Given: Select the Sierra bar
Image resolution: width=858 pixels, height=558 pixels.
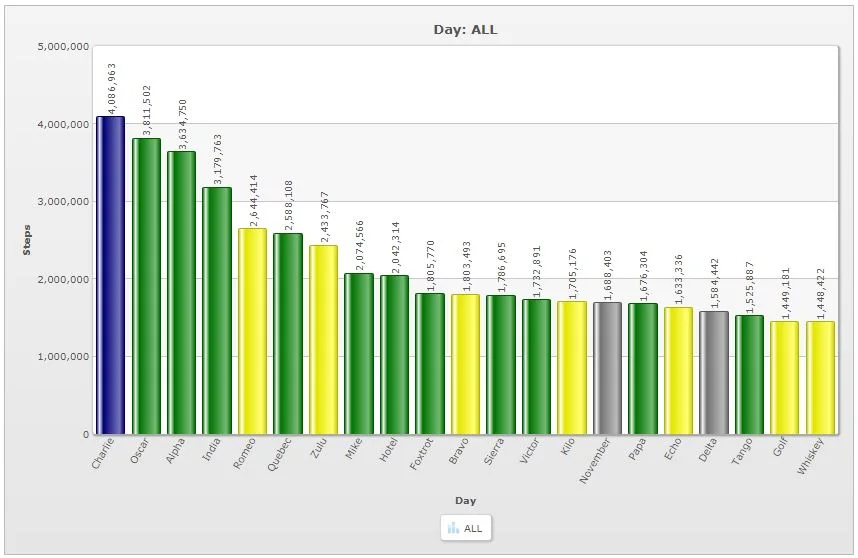Looking at the screenshot, I should [x=501, y=365].
